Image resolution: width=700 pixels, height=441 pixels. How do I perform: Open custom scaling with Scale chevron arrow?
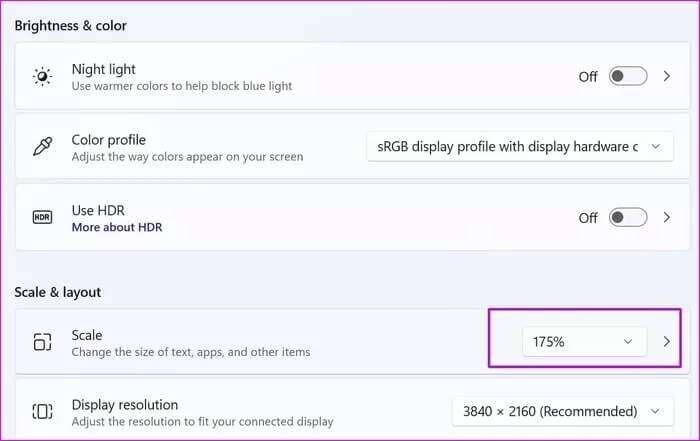[x=667, y=342]
